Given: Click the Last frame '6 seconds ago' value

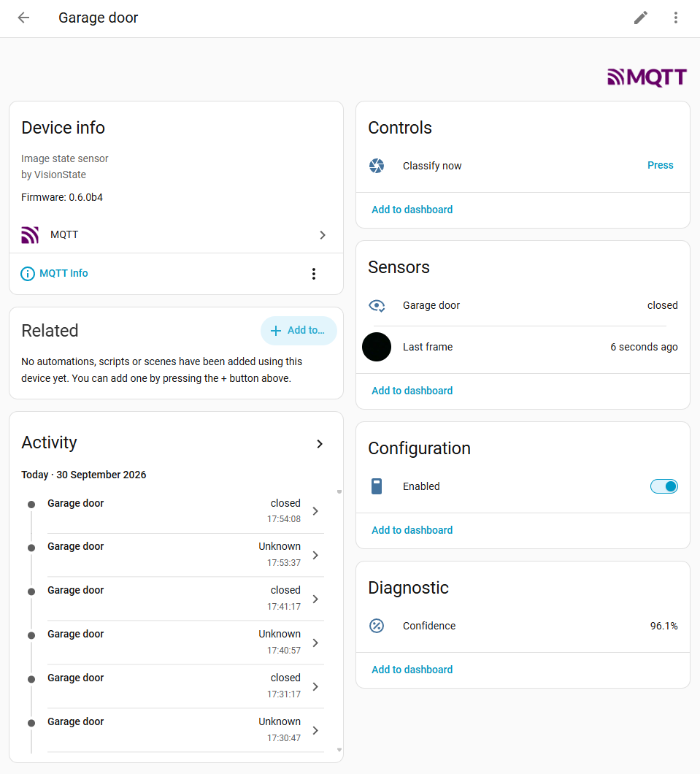Looking at the screenshot, I should (x=644, y=347).
